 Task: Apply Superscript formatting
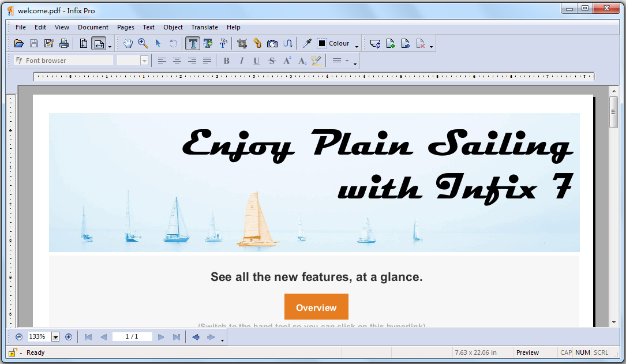[x=287, y=61]
